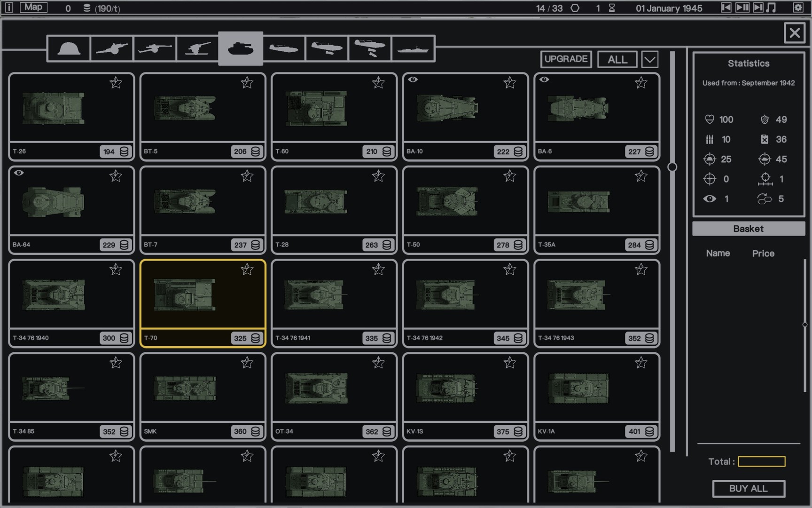The height and width of the screenshot is (508, 812).
Task: Click the UPGRADE button
Action: [x=566, y=59]
